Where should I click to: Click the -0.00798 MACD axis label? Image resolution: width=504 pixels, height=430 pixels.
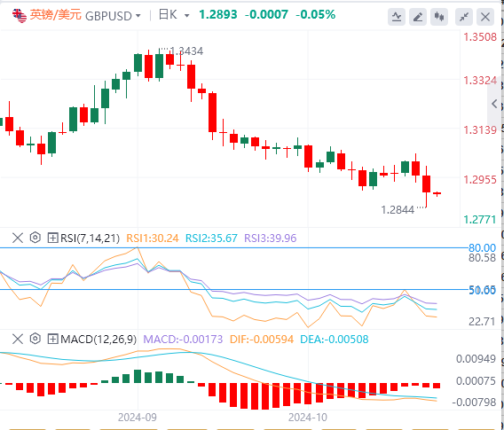[x=474, y=402]
